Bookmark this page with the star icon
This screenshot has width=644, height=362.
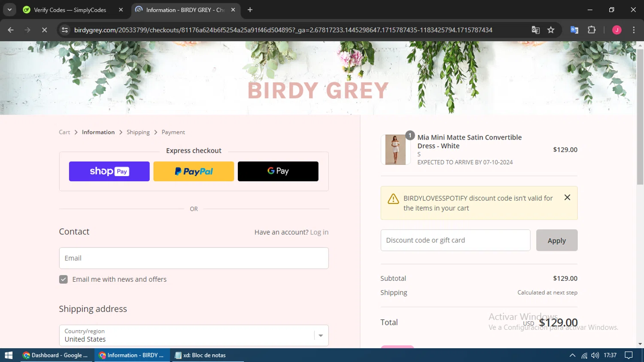click(551, 30)
